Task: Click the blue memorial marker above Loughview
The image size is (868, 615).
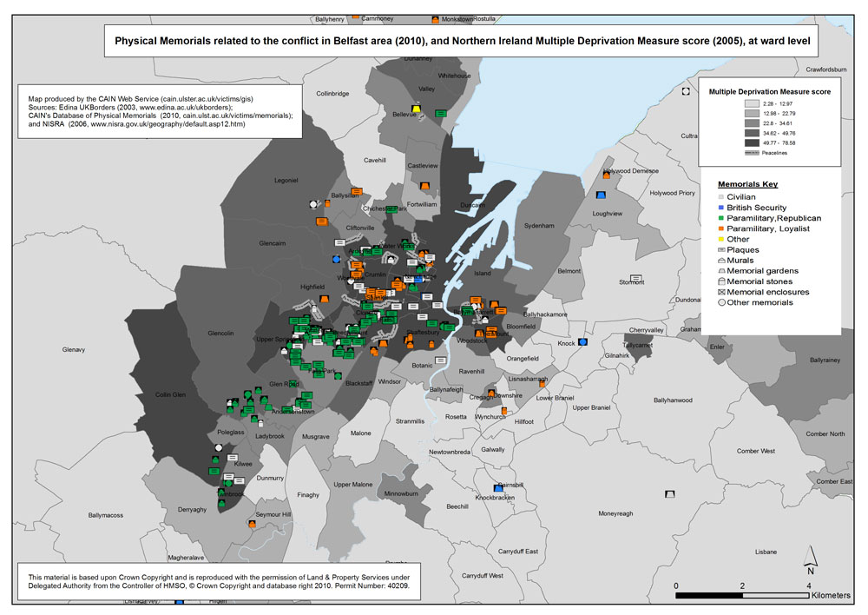Action: pos(602,198)
